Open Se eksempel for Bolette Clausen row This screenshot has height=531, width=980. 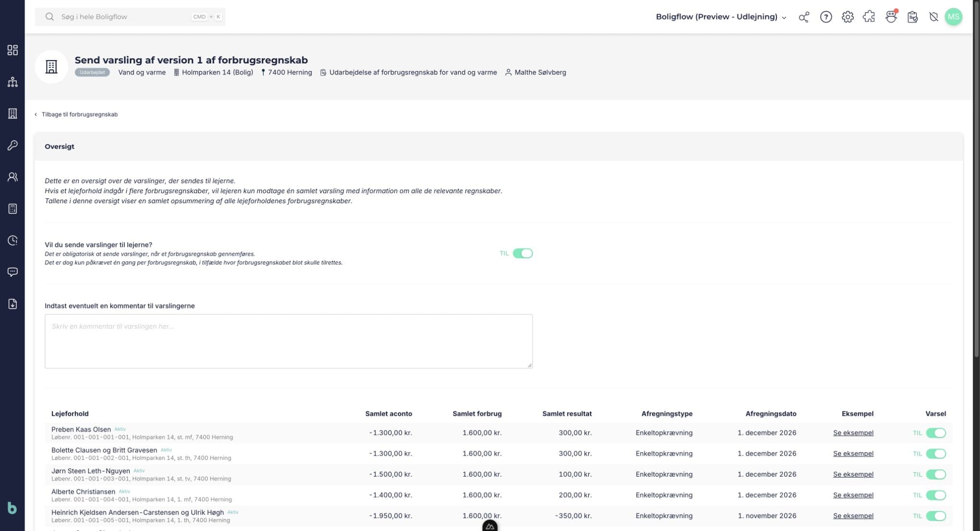pos(853,454)
